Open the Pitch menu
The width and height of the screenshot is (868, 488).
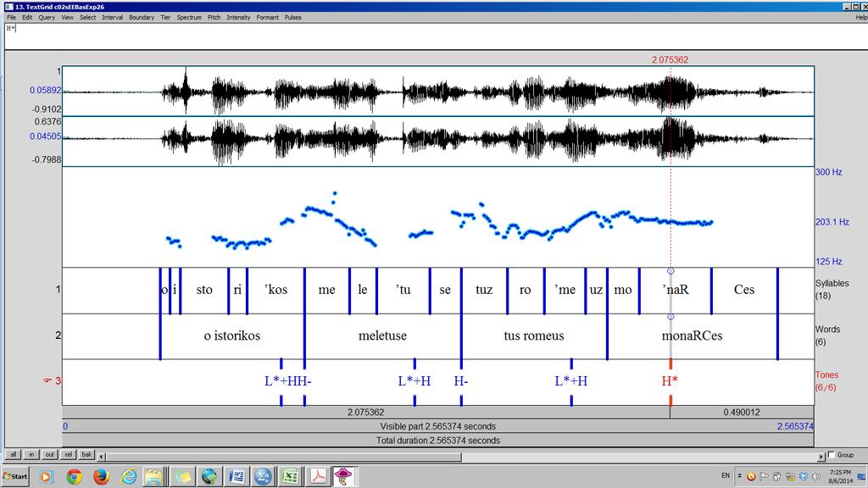tap(214, 17)
